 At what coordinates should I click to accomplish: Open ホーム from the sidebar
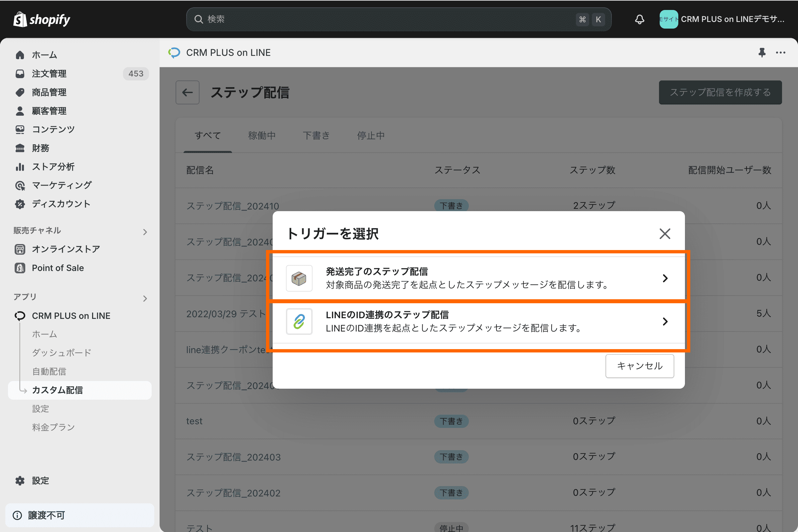click(x=44, y=55)
